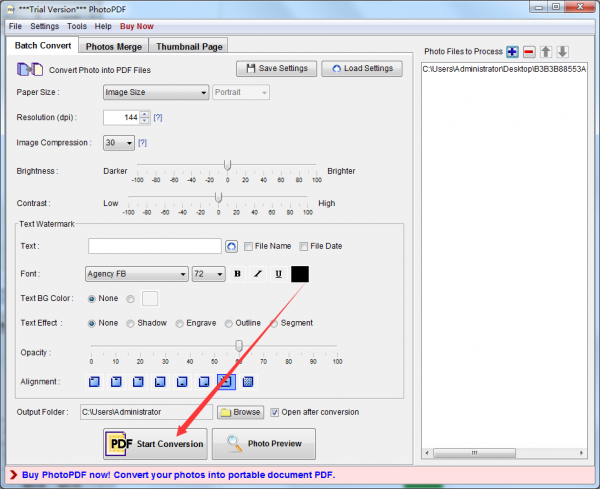
Task: Click the Start Conversion button
Action: pyautogui.click(x=157, y=443)
